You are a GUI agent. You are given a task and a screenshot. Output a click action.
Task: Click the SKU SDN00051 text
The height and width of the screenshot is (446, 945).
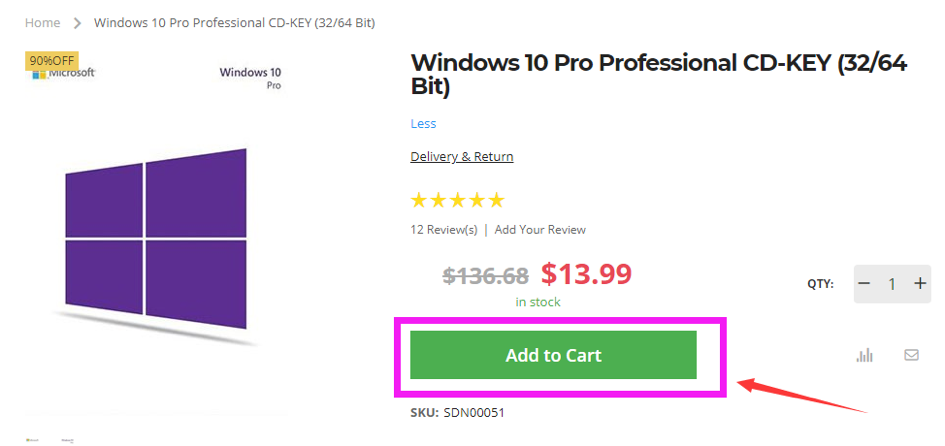pyautogui.click(x=465, y=412)
